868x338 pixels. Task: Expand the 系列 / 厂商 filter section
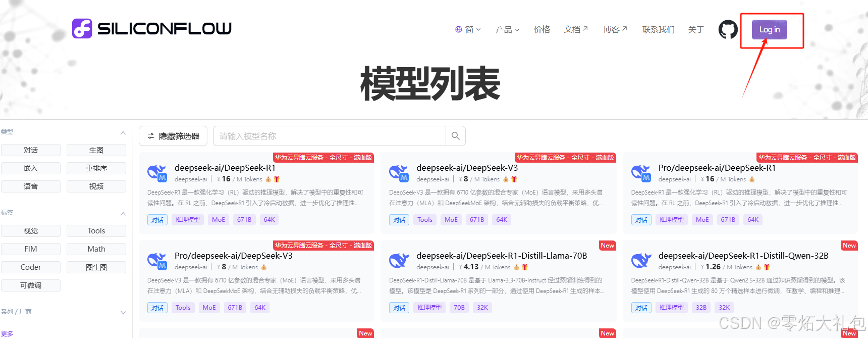coord(123,312)
